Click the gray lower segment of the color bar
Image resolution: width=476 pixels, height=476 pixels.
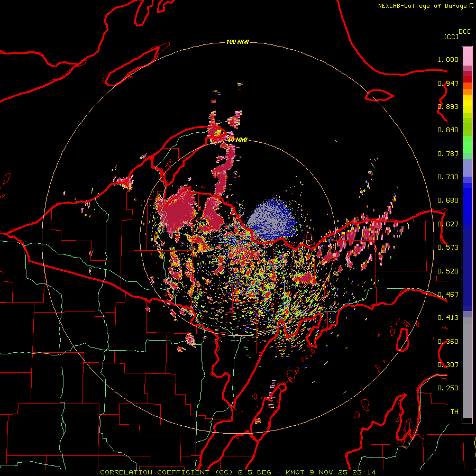pyautogui.click(x=467, y=368)
